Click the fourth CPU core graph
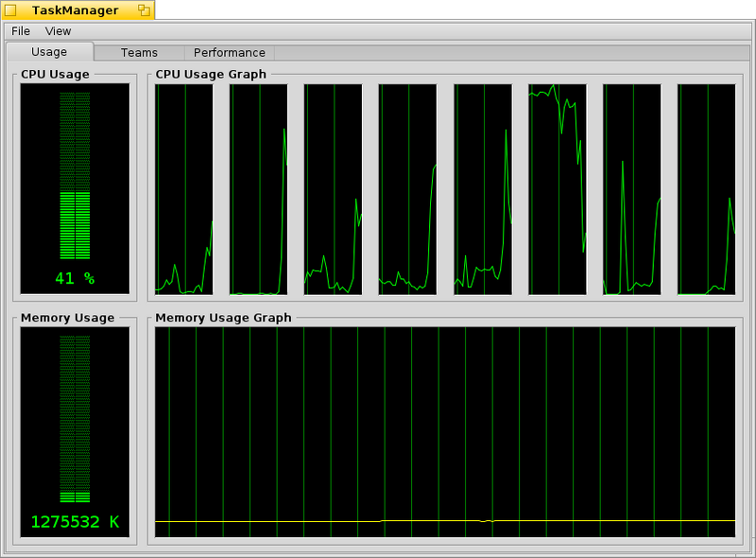The width and height of the screenshot is (756, 558). pos(408,189)
